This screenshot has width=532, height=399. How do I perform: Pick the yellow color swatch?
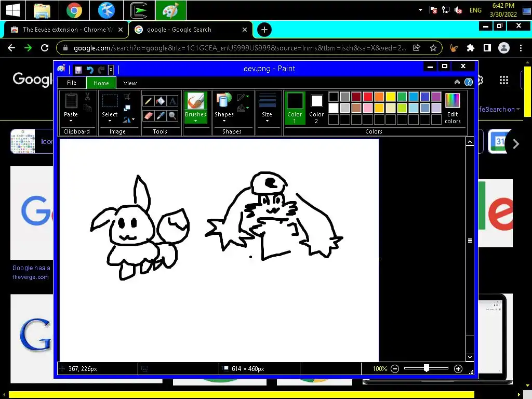point(391,97)
